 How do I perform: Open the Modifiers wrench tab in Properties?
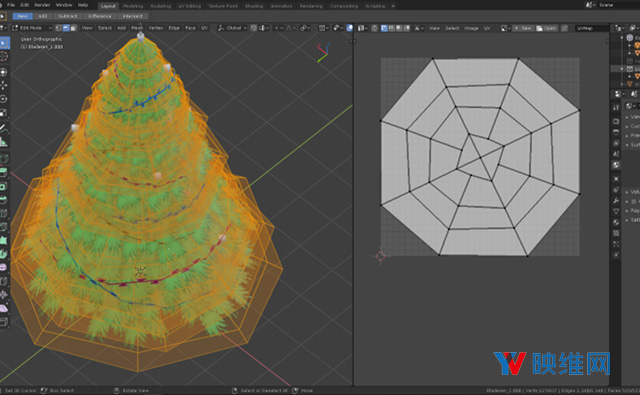pos(616,201)
